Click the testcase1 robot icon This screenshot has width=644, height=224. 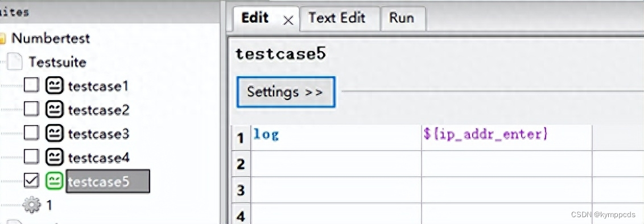[54, 86]
